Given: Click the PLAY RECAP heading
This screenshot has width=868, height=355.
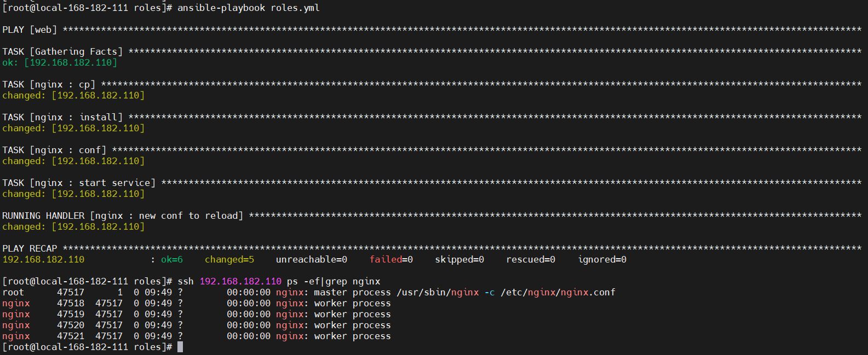Looking at the screenshot, I should (x=30, y=248).
